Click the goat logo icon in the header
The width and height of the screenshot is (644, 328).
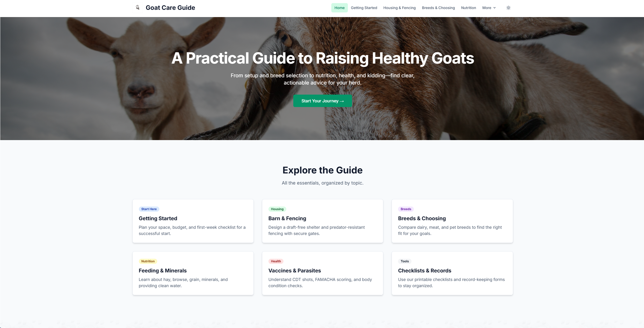(137, 7)
